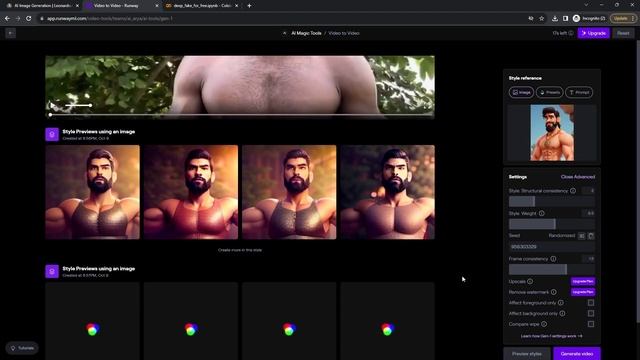
Task: Click the cartoon style reference image
Action: (552, 133)
